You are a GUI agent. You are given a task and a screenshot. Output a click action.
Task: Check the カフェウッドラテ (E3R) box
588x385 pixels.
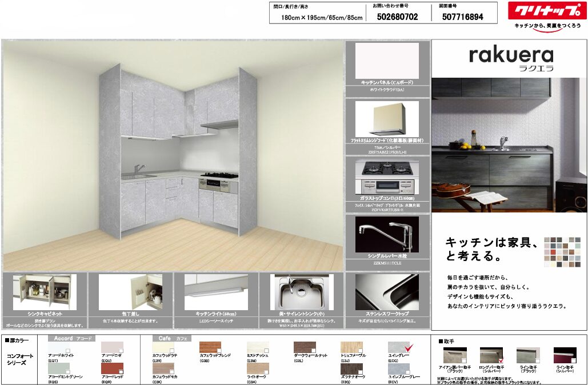point(172,351)
